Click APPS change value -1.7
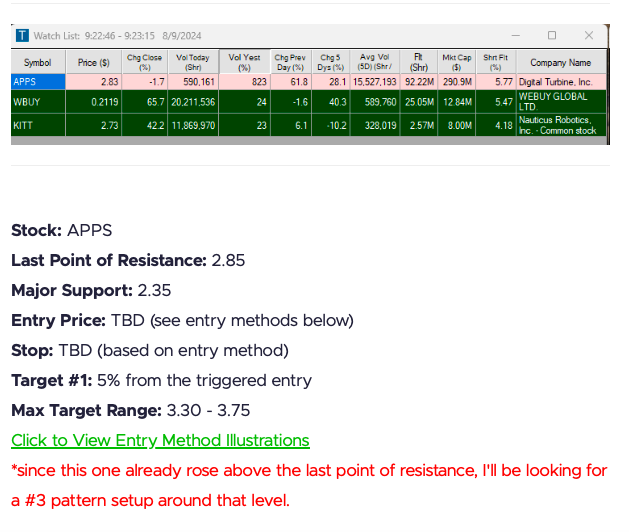This screenshot has width=629, height=532. 144,82
